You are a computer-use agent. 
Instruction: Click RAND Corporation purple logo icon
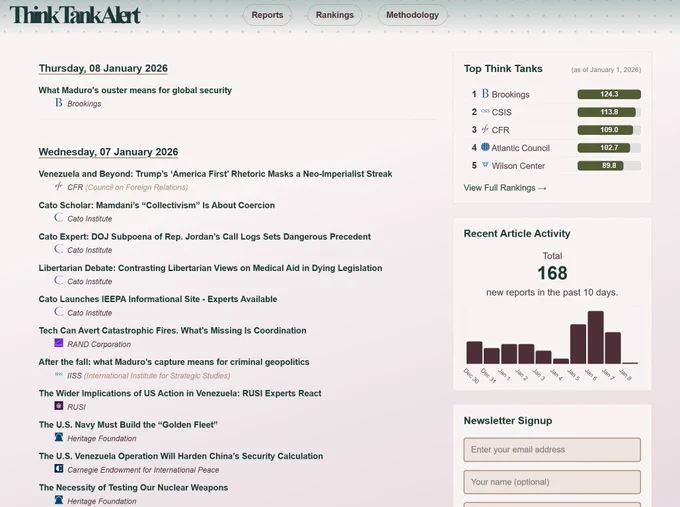point(59,343)
